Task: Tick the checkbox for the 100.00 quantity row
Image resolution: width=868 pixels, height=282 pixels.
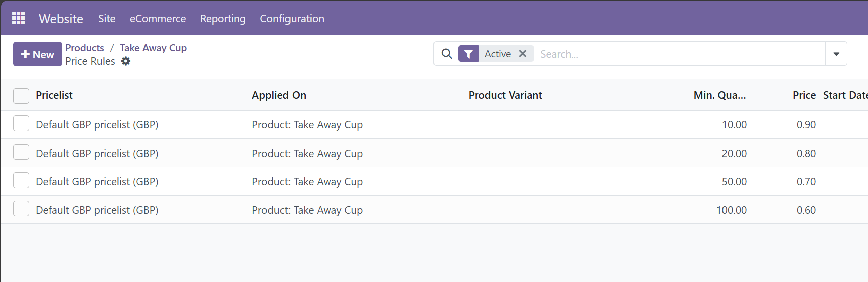Action: (21, 209)
